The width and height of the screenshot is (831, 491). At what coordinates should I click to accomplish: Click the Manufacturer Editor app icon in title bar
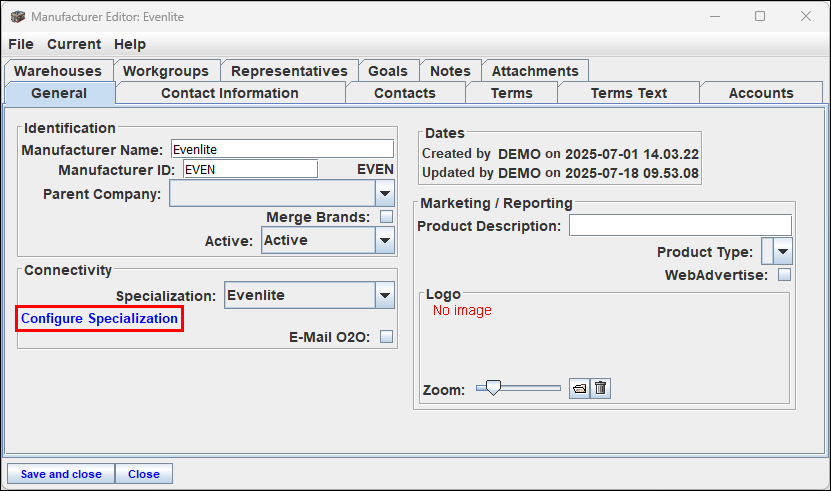point(17,16)
